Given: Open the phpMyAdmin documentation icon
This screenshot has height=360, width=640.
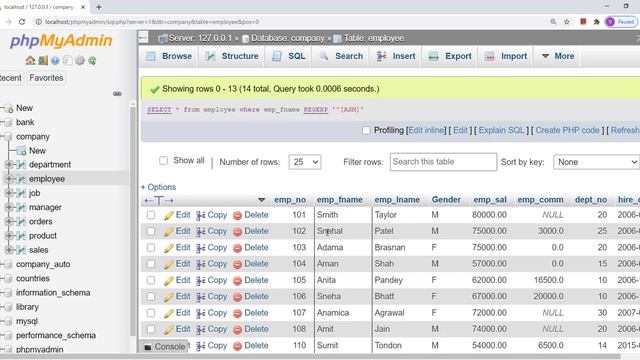Looking at the screenshot, I should [55, 61].
